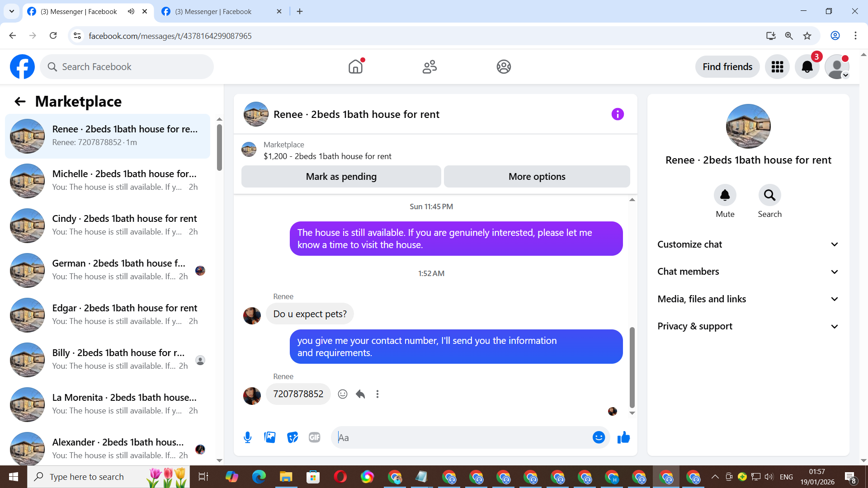Screen dimensions: 868x488
Task: Open the Friends icon in top navigation
Action: (x=429, y=67)
